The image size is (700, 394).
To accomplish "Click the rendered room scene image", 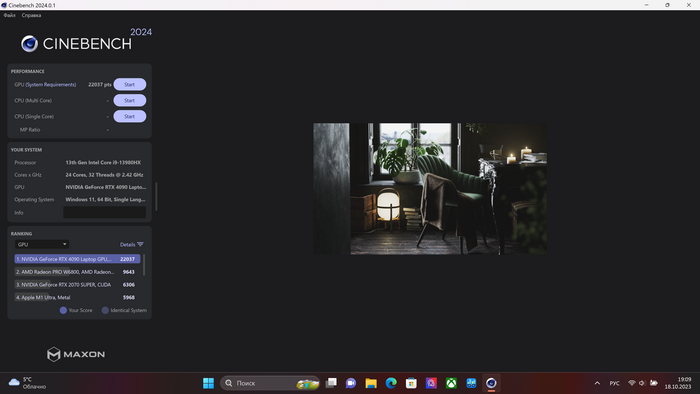I will tap(429, 189).
